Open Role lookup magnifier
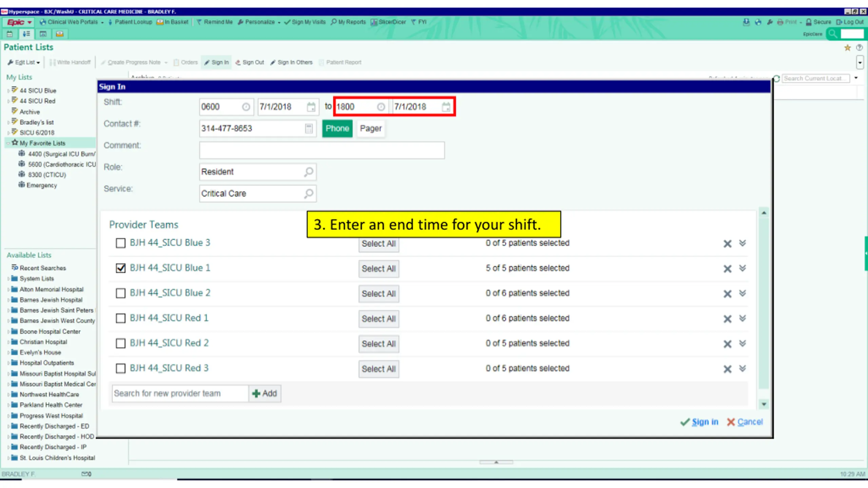The height and width of the screenshot is (488, 868). [x=309, y=172]
